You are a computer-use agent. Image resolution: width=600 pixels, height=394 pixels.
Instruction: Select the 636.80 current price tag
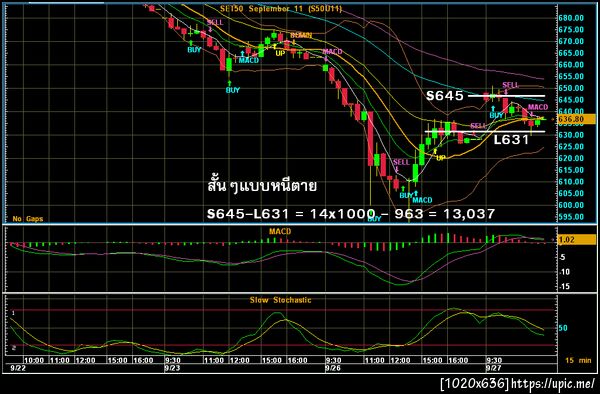tap(576, 119)
